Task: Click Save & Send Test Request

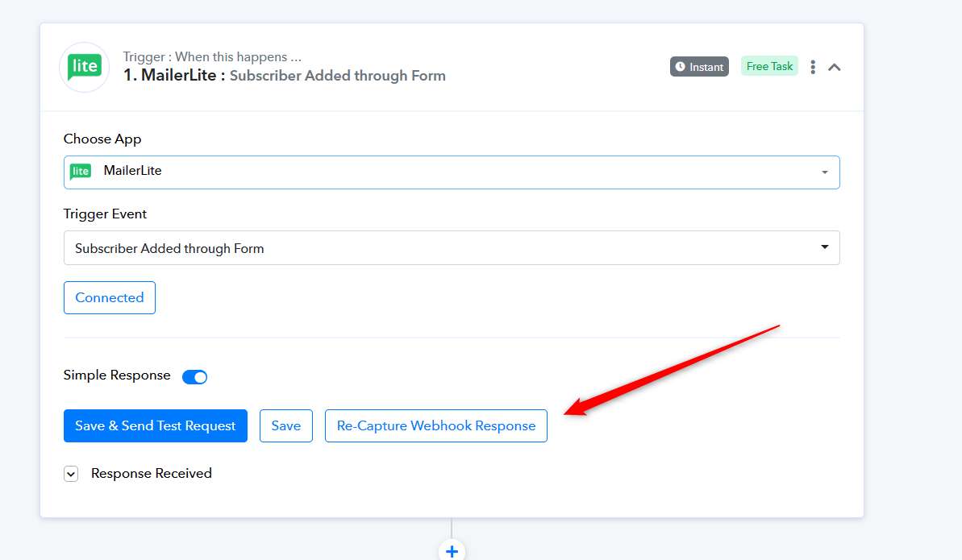Action: (x=155, y=425)
